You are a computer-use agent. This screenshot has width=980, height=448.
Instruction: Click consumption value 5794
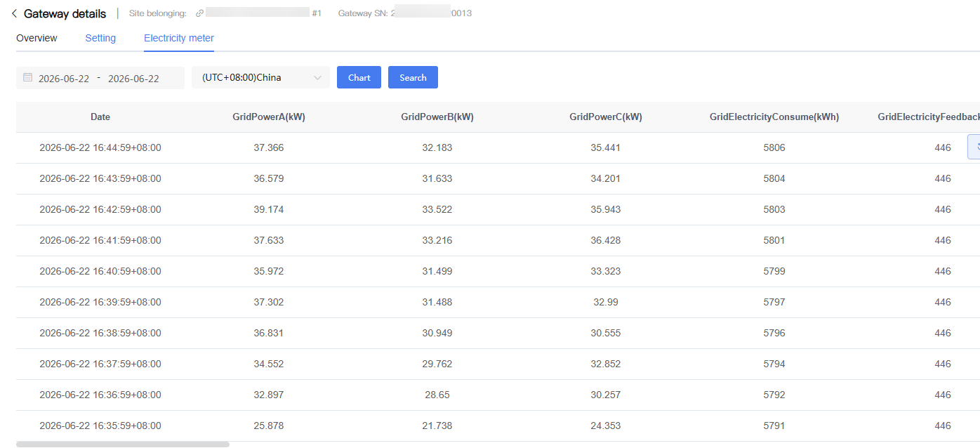coord(774,364)
